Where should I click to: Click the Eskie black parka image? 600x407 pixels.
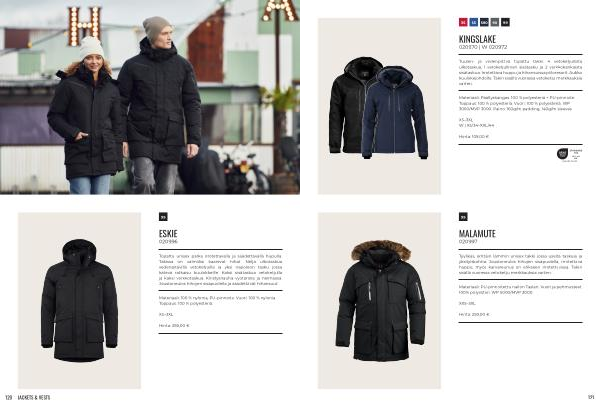pyautogui.click(x=79, y=301)
